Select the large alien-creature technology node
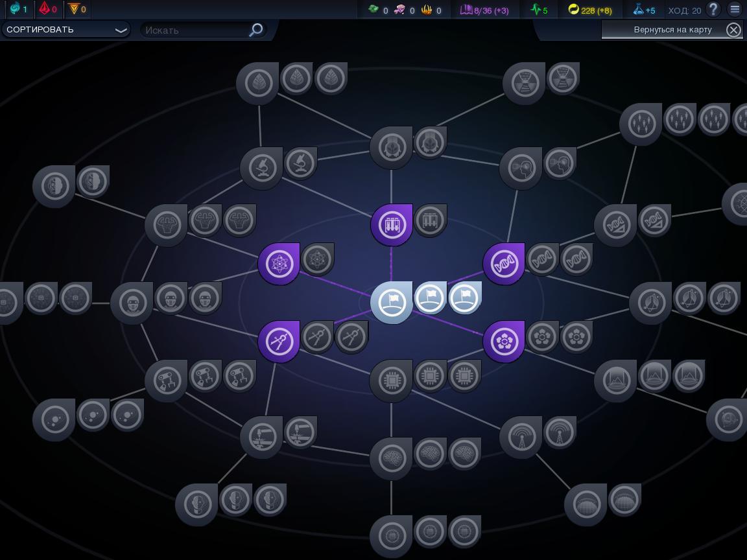Image resolution: width=747 pixels, height=560 pixels. 391,147
